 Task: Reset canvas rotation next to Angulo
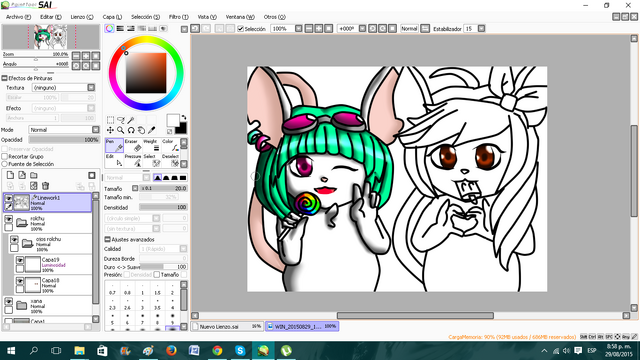pos(96,65)
